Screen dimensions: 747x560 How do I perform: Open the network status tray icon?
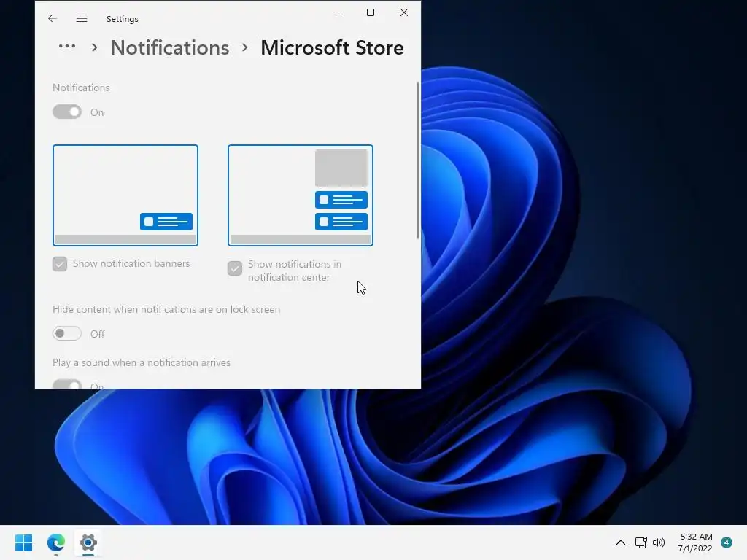click(640, 542)
